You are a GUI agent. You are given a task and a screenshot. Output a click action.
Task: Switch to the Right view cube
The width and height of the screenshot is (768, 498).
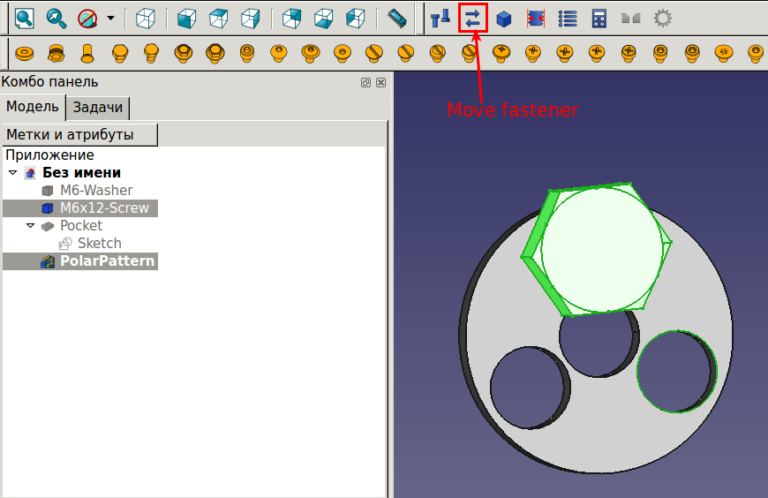click(250, 19)
